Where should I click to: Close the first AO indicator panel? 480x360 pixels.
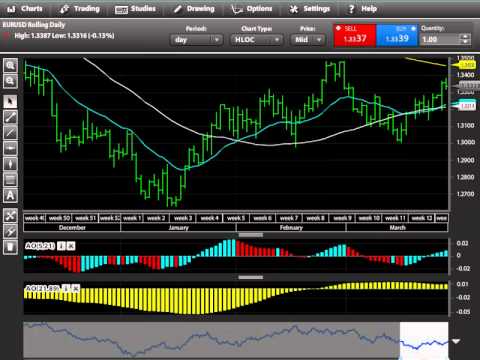point(71,246)
